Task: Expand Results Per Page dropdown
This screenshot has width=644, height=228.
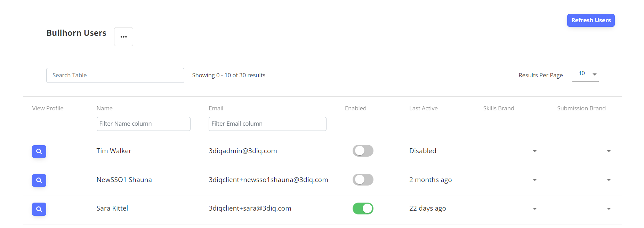Action: [x=586, y=74]
